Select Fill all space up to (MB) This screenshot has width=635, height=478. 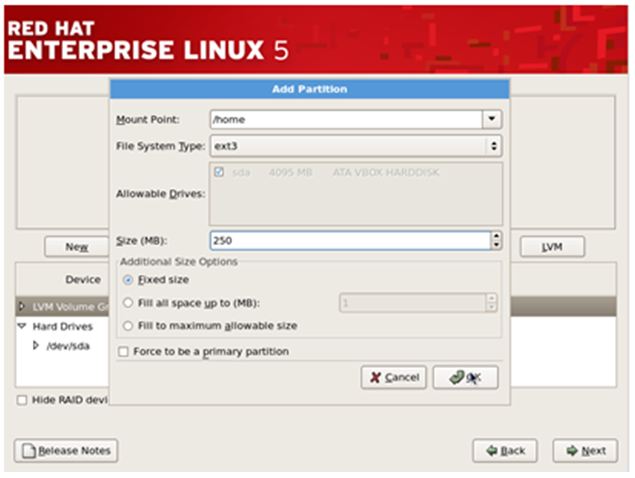pos(128,303)
